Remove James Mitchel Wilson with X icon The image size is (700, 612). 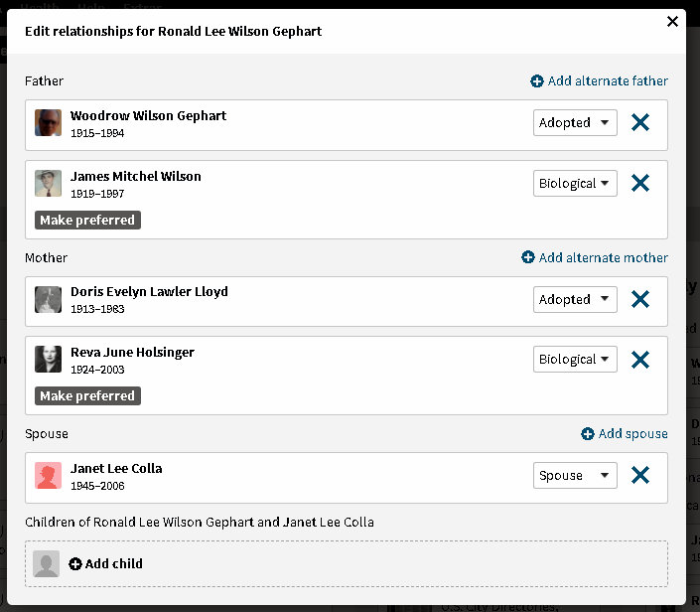click(x=640, y=184)
